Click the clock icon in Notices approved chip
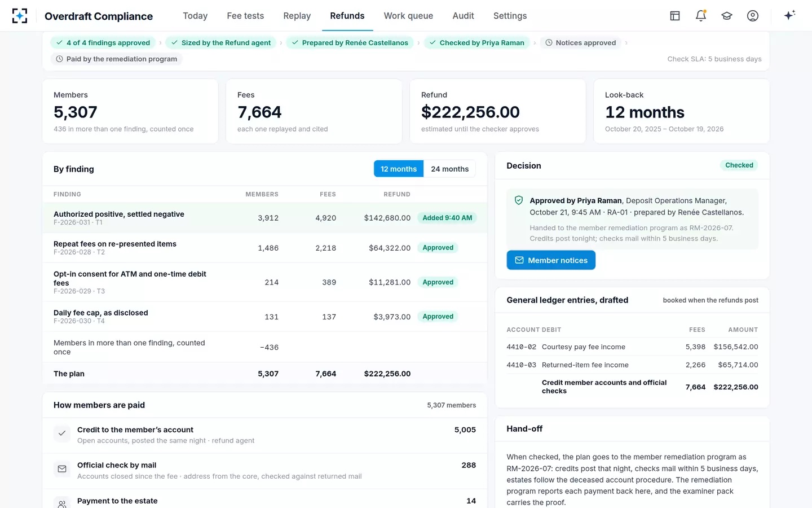 549,43
